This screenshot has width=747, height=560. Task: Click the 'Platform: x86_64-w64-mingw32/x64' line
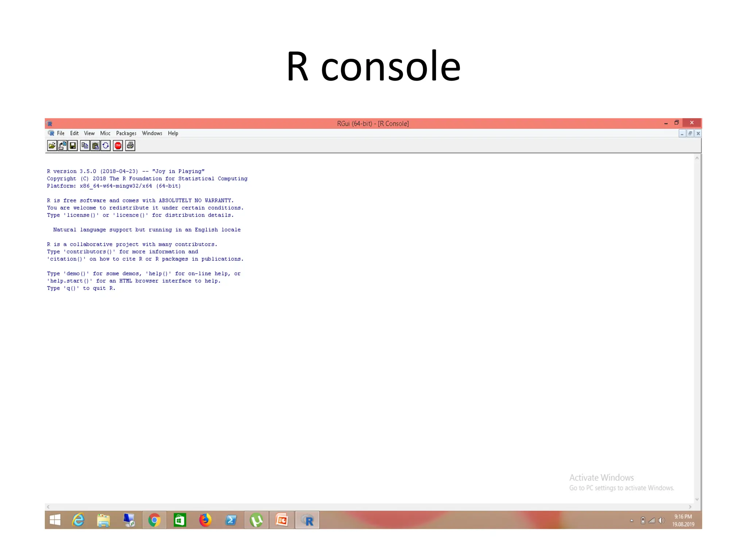pos(114,186)
